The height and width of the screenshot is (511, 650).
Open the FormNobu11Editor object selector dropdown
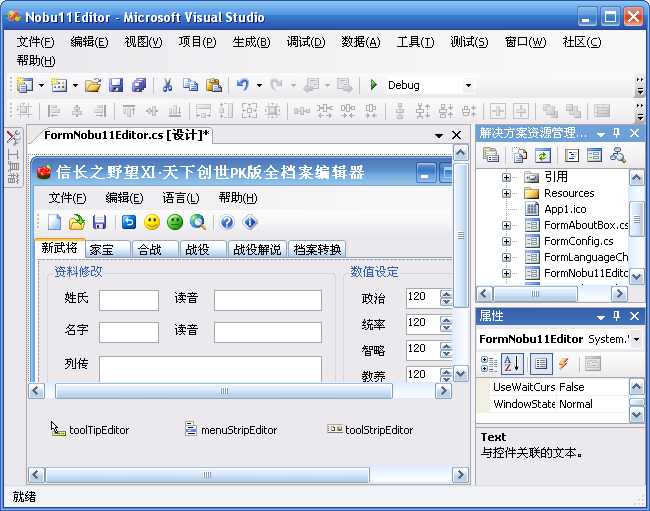[636, 339]
